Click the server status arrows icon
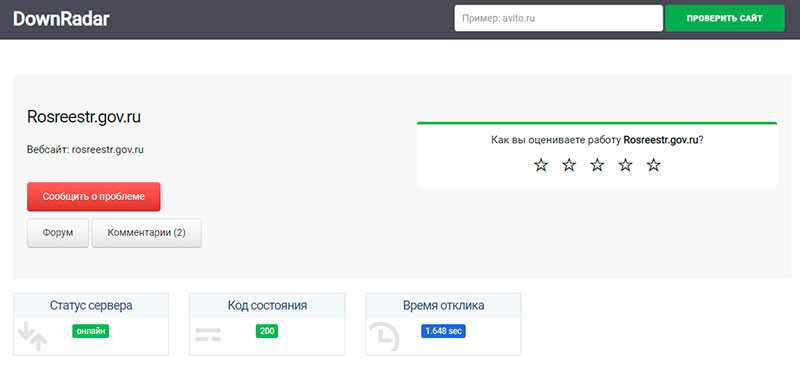The image size is (800, 368). pos(32,336)
